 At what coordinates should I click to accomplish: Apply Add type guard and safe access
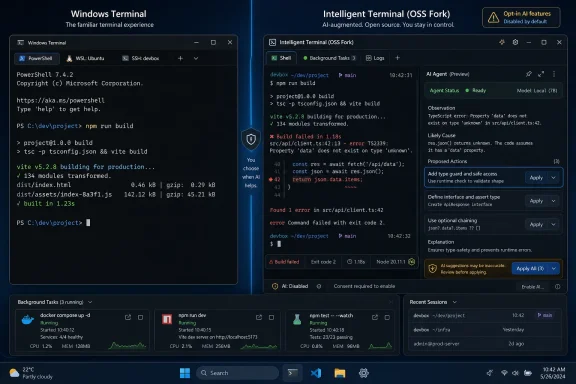click(x=536, y=178)
